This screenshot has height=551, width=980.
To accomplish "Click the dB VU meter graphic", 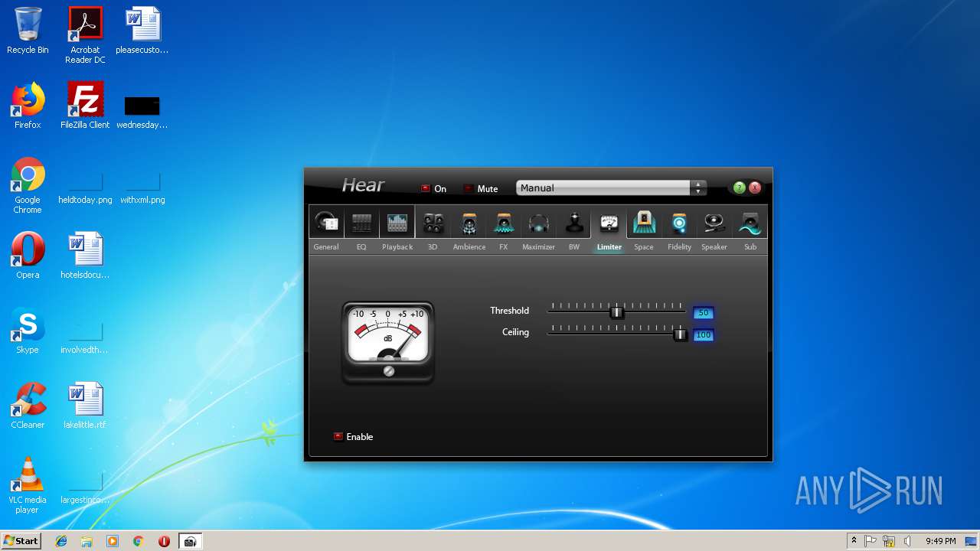I will click(x=388, y=342).
